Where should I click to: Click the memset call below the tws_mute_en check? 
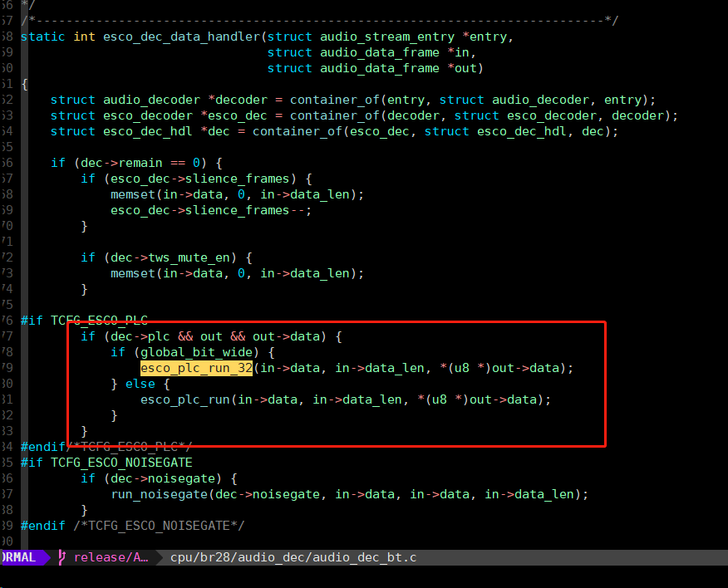click(x=237, y=273)
